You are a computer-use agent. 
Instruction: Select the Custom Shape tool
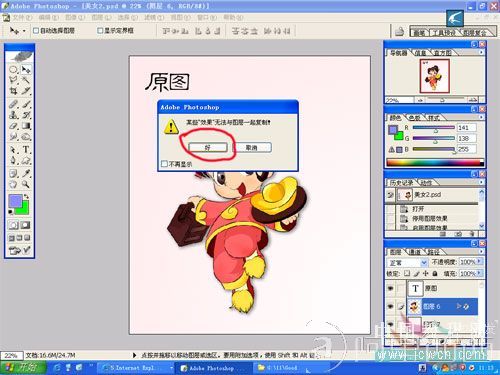coord(26,160)
